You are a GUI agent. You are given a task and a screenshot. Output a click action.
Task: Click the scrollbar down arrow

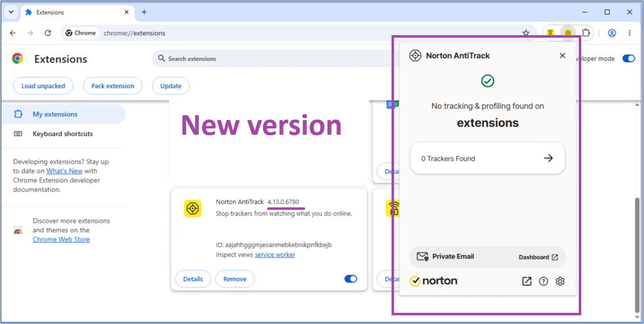[x=637, y=317]
